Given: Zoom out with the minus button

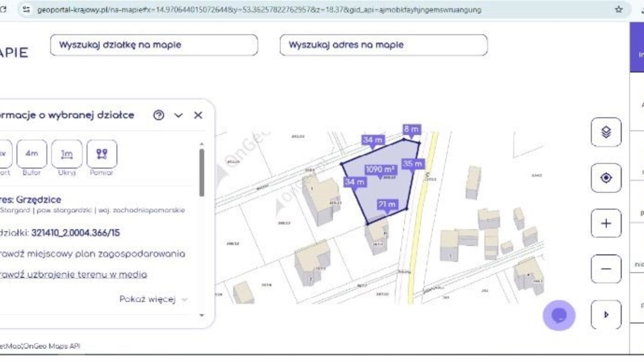Looking at the screenshot, I should point(606,269).
